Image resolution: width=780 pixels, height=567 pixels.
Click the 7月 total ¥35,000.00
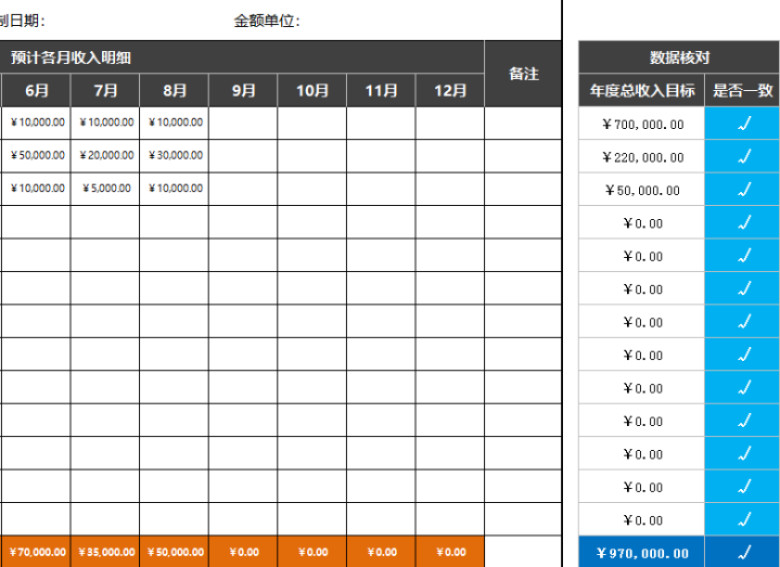105,552
